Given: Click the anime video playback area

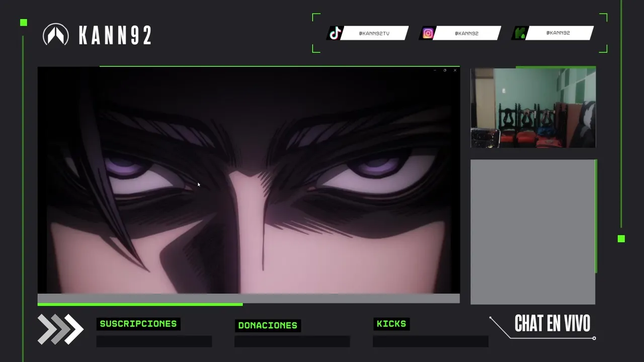Looking at the screenshot, I should (249, 180).
